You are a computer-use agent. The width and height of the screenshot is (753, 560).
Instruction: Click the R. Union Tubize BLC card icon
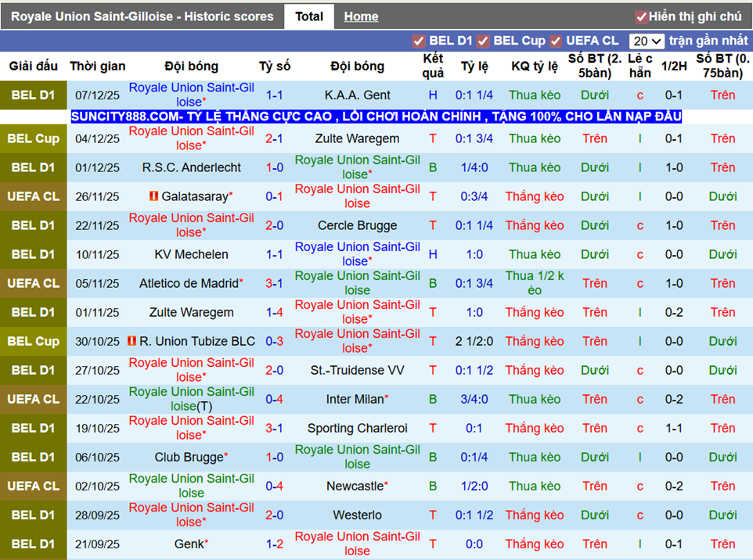(x=132, y=341)
